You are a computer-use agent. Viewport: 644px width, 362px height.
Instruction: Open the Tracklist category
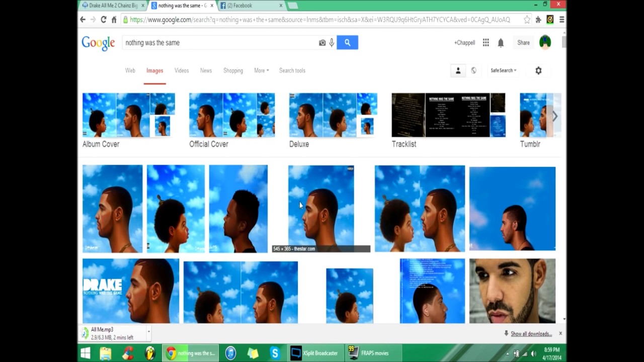pyautogui.click(x=448, y=121)
